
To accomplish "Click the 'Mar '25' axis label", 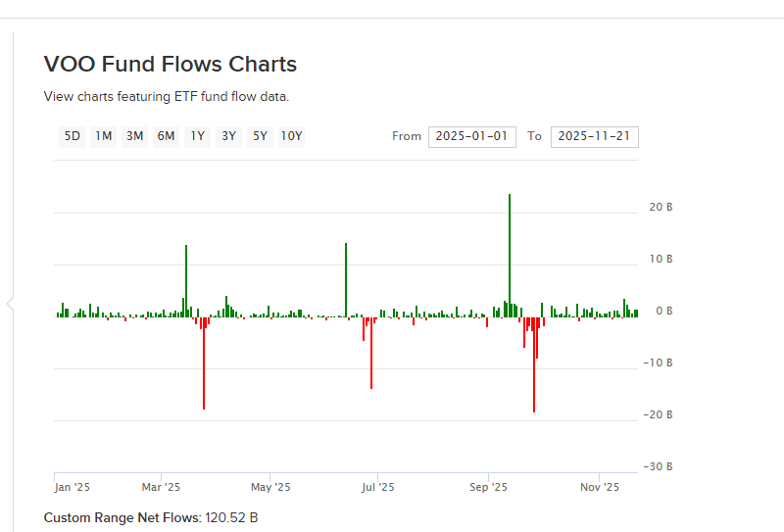I will point(161,487).
